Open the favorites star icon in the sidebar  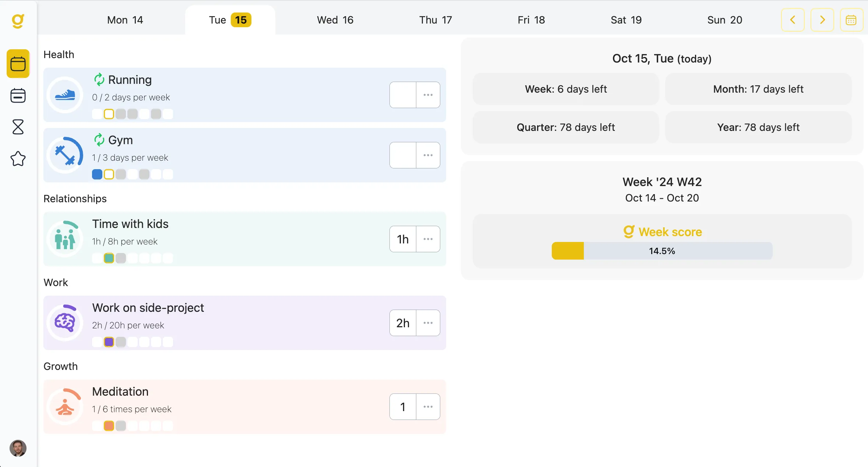[x=18, y=158]
